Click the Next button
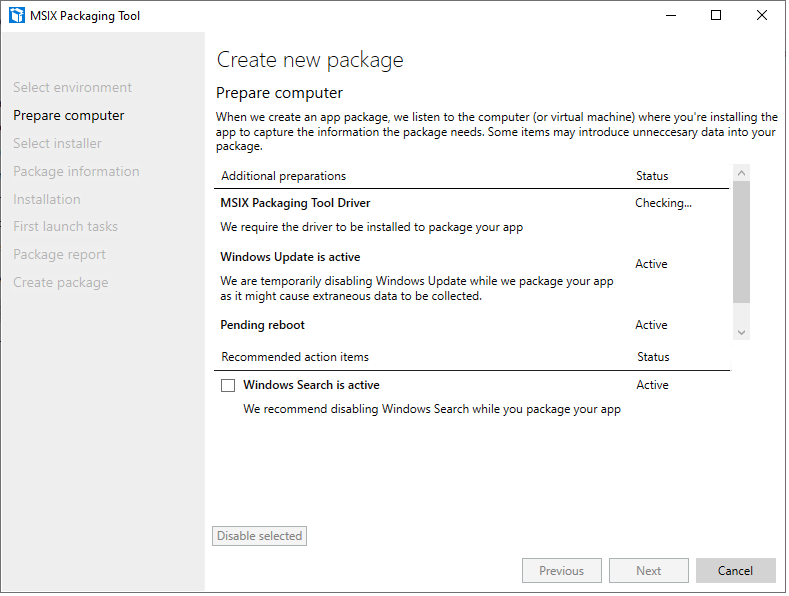This screenshot has height=596, width=789. 648,571
